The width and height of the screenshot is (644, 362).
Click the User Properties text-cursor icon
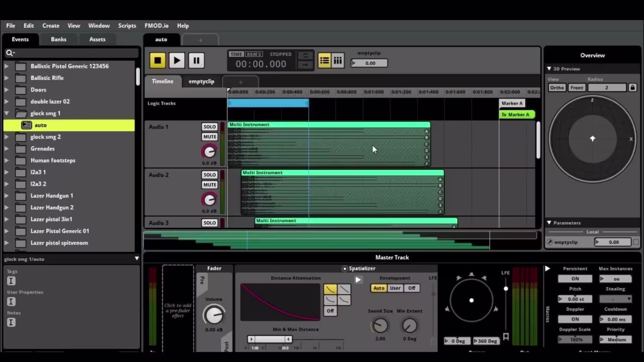pyautogui.click(x=11, y=302)
